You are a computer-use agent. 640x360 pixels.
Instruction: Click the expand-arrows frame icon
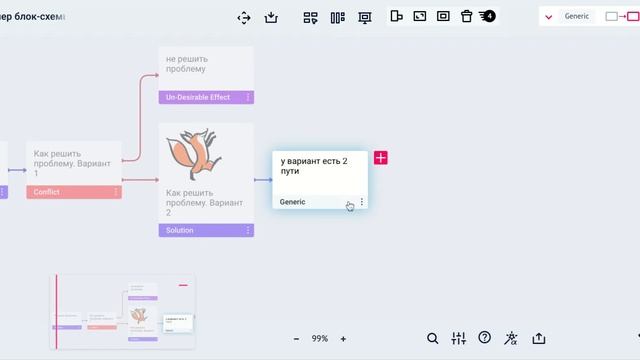[x=420, y=16]
